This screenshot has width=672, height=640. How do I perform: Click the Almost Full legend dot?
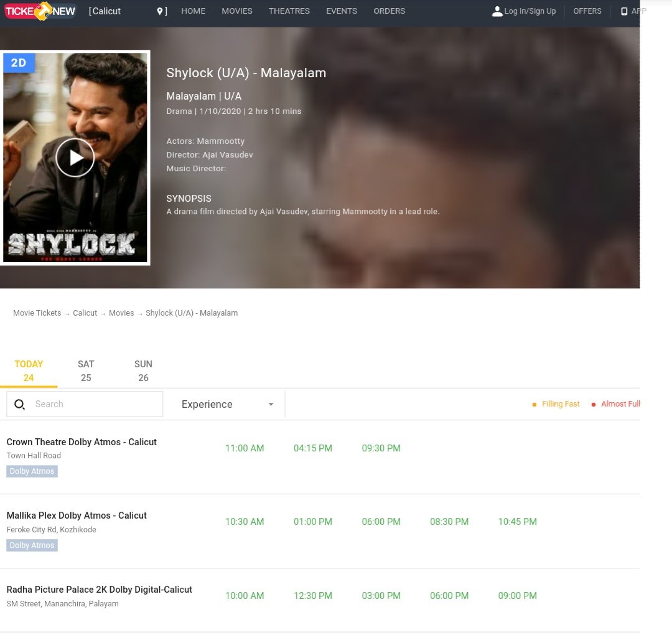click(594, 405)
